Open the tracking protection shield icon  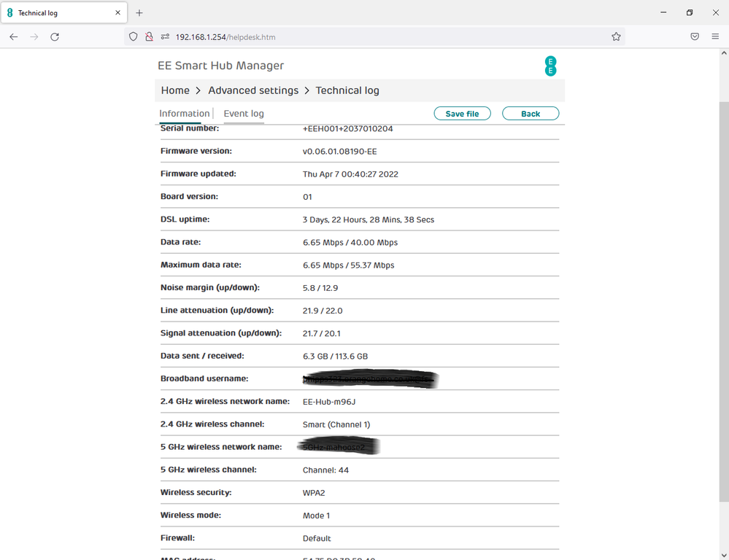(x=134, y=36)
